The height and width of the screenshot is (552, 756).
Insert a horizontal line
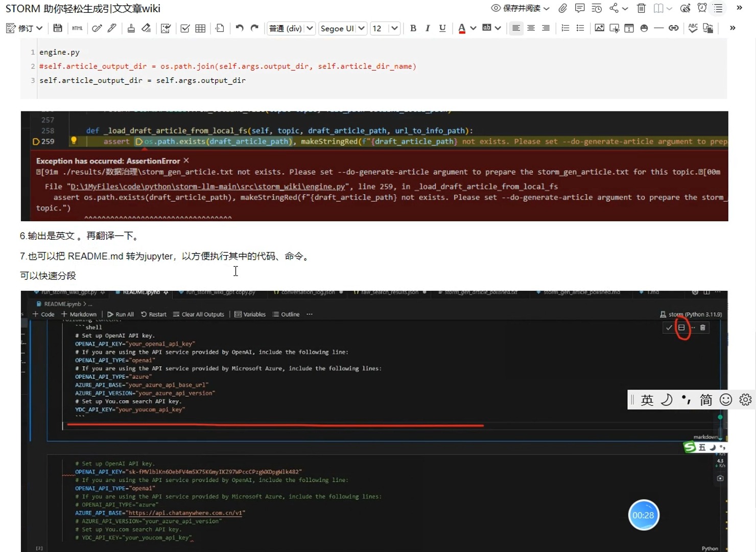point(659,28)
